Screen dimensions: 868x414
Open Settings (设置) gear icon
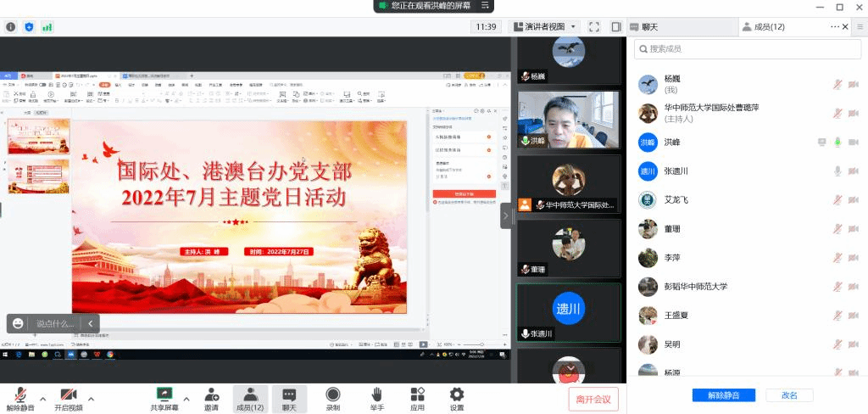point(457,399)
